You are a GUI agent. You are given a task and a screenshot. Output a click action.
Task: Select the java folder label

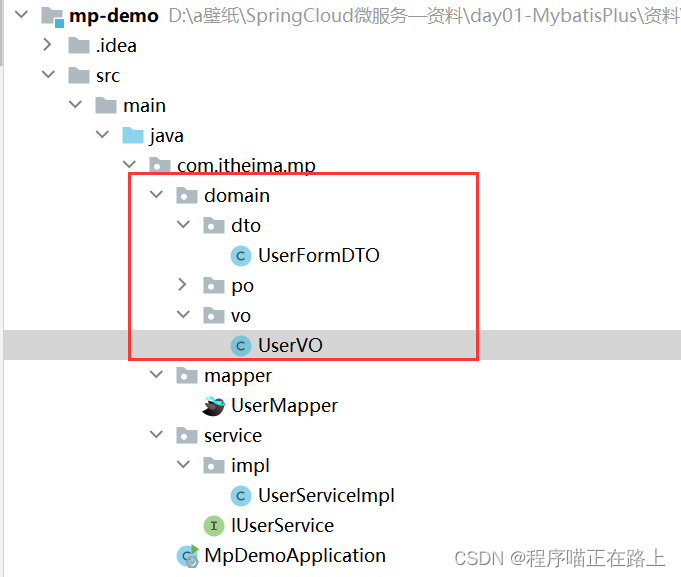[x=166, y=136]
